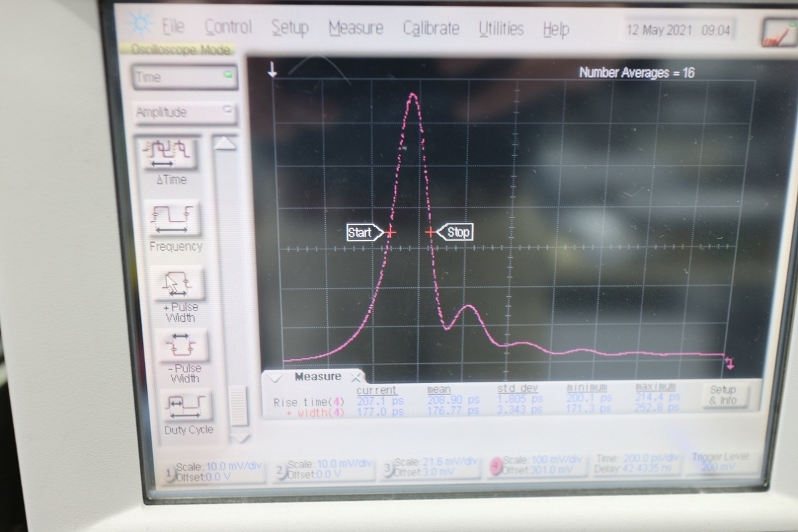Open the Control menu
Screen dimensions: 798x532
[228, 27]
